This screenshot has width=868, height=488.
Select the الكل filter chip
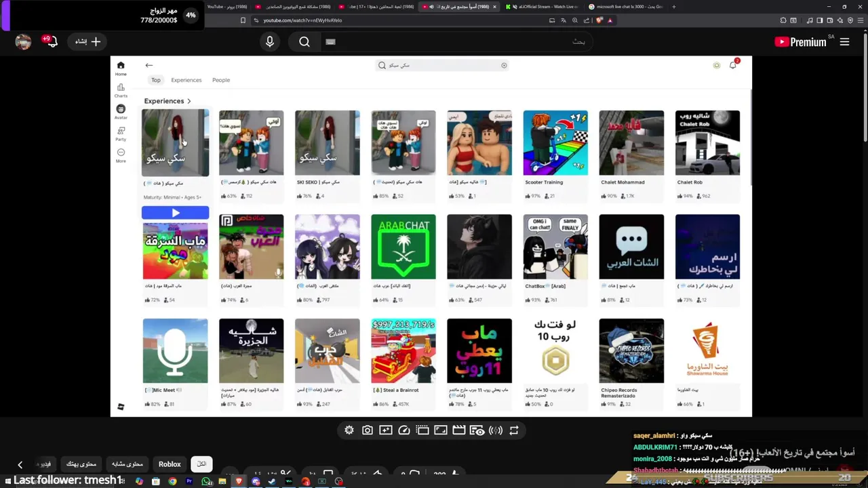click(201, 464)
